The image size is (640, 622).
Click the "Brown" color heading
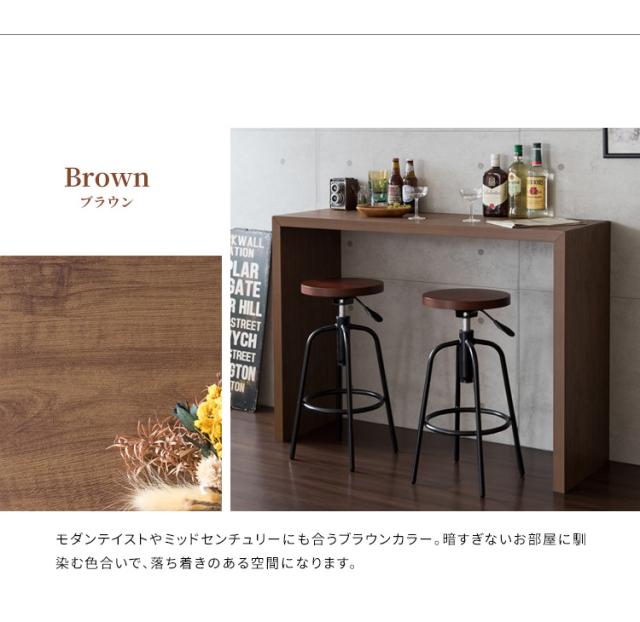pos(107,178)
